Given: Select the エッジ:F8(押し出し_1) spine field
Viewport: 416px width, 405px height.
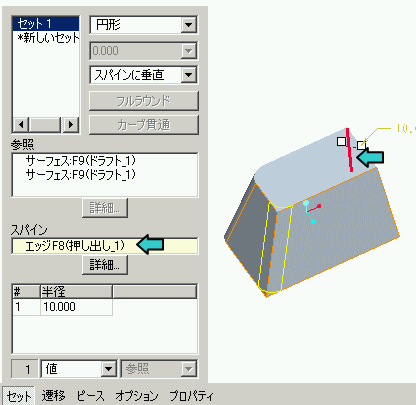Looking at the screenshot, I should point(105,246).
